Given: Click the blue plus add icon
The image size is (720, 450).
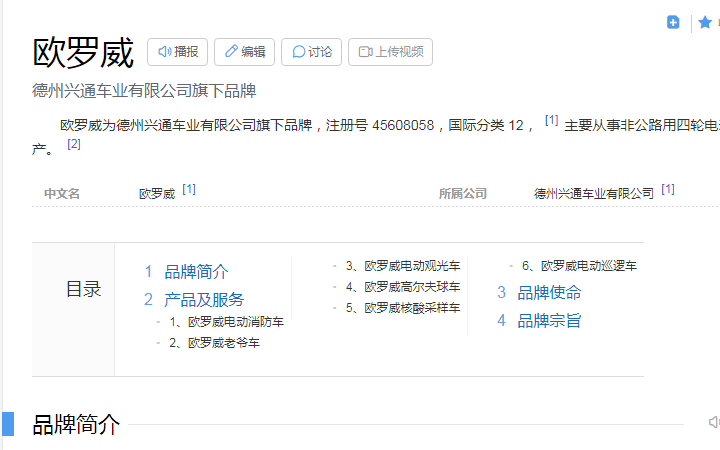Looking at the screenshot, I should tap(673, 22).
